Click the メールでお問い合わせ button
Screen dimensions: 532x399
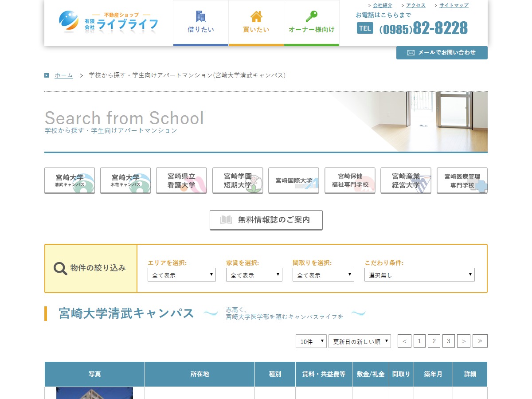(442, 53)
